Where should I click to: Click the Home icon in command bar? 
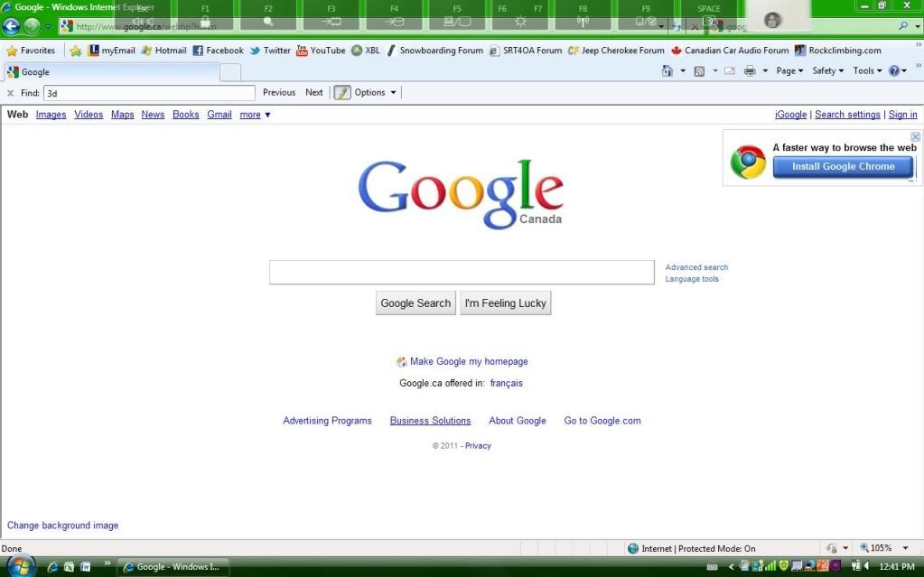coord(667,70)
